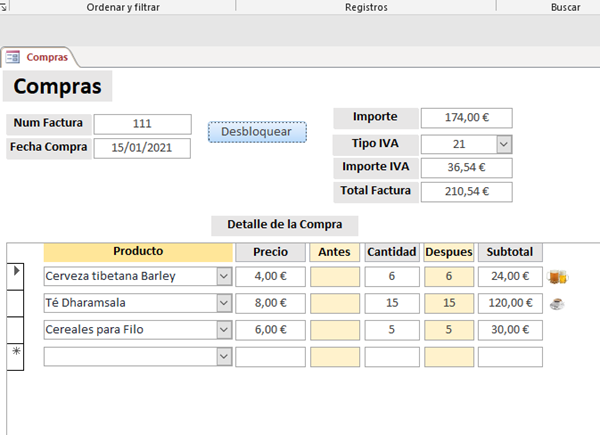
Task: Click the Registros ribbon group label
Action: tap(365, 6)
